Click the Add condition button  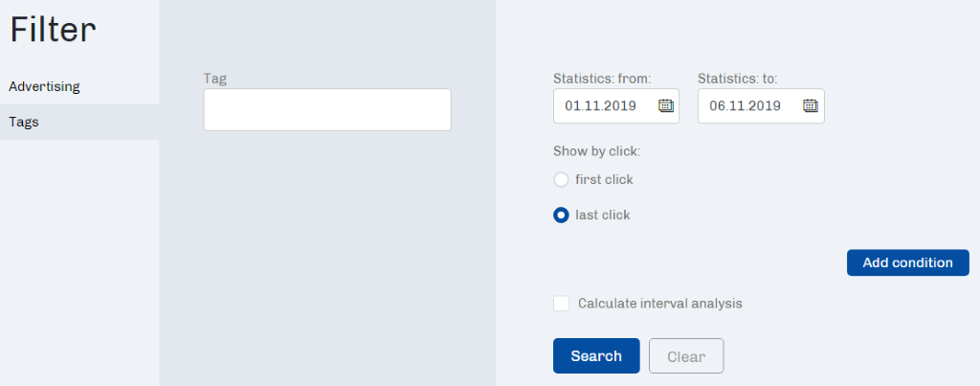pyautogui.click(x=907, y=262)
